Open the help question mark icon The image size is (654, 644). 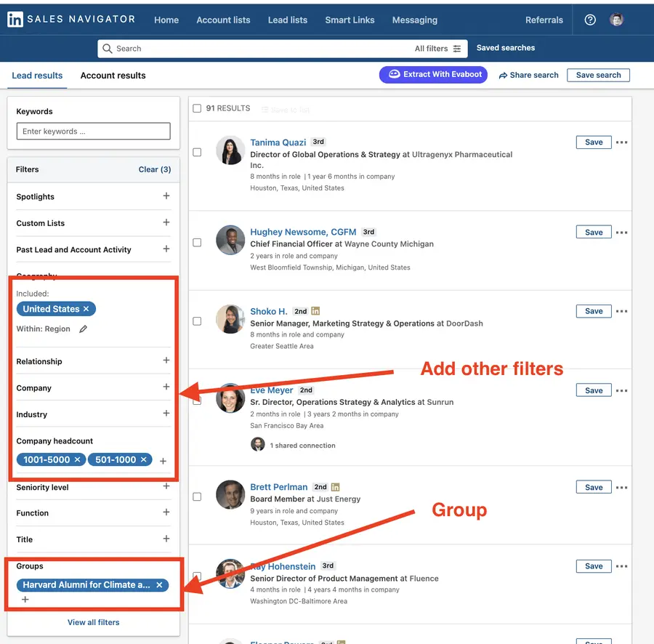(590, 20)
